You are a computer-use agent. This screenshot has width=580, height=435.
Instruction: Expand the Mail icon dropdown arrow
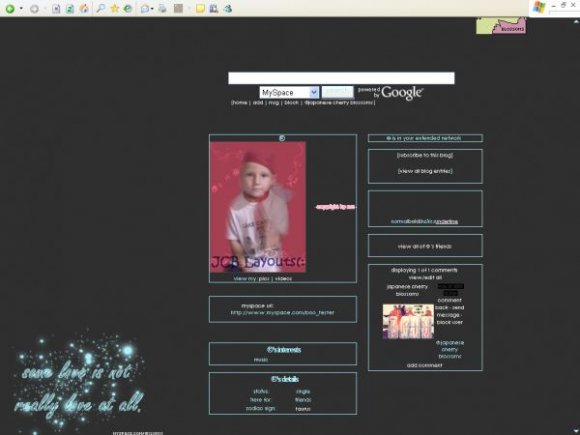point(152,9)
